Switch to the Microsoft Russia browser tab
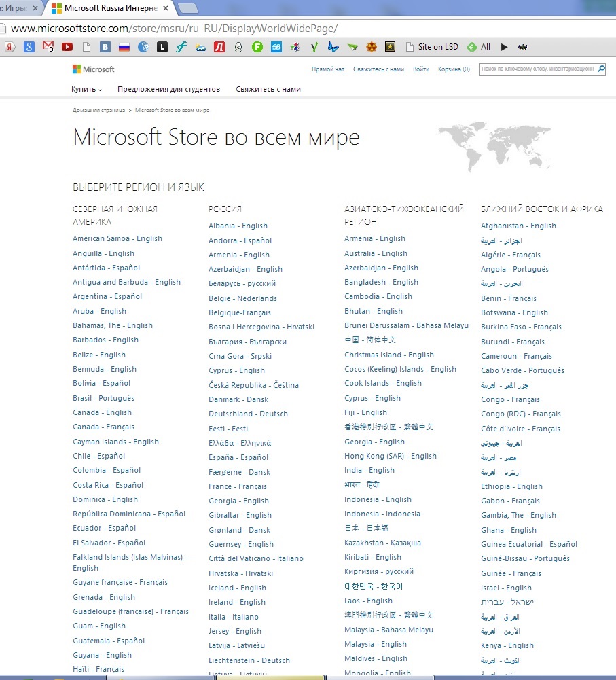This screenshot has height=680, width=616. coord(111,8)
